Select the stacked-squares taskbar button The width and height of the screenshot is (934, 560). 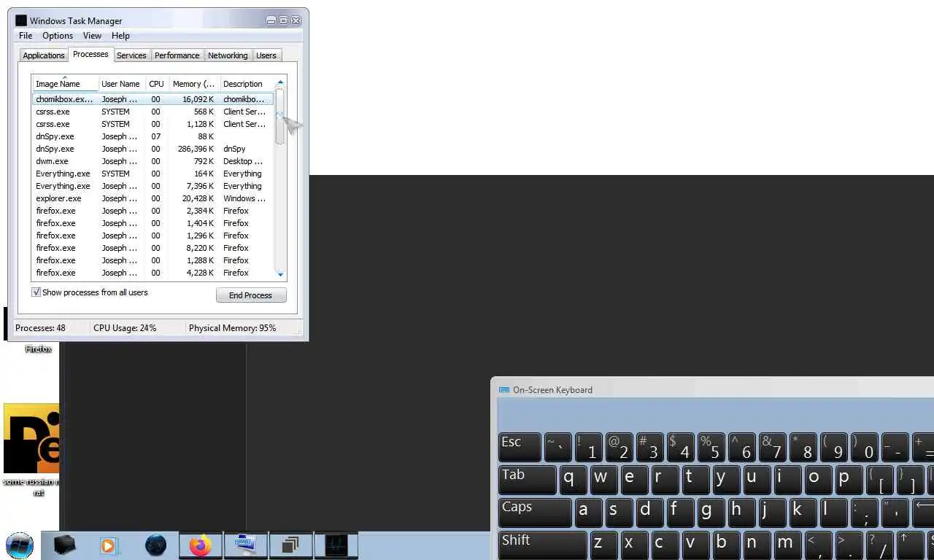[290, 545]
